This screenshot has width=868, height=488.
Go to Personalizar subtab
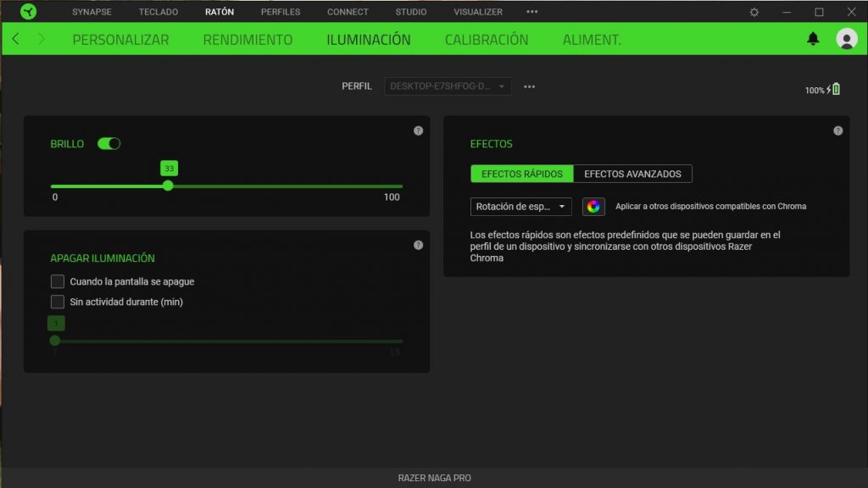tap(120, 40)
